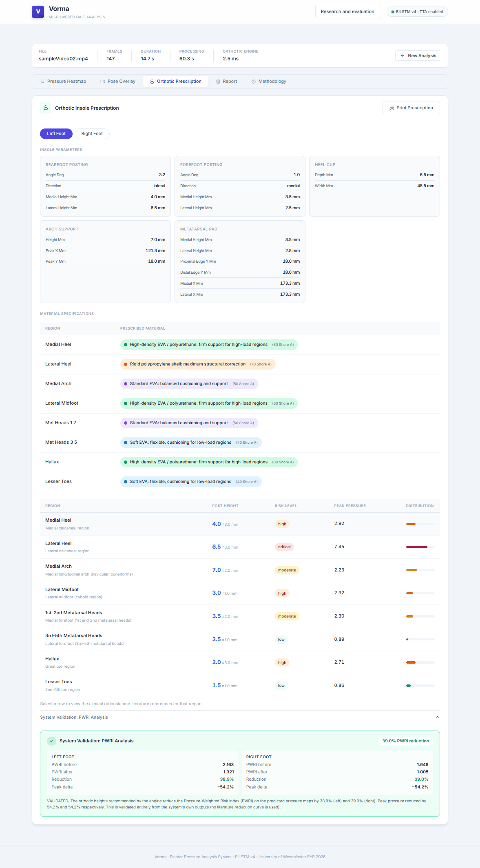This screenshot has height=868, width=480.
Task: Select the Hallux Great toe region row
Action: pos(240,663)
